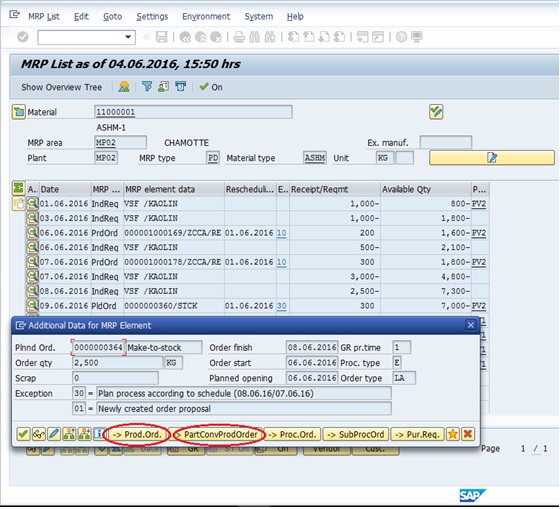The width and height of the screenshot is (560, 509).
Task: Go to Last Page icon
Action: pos(339,37)
